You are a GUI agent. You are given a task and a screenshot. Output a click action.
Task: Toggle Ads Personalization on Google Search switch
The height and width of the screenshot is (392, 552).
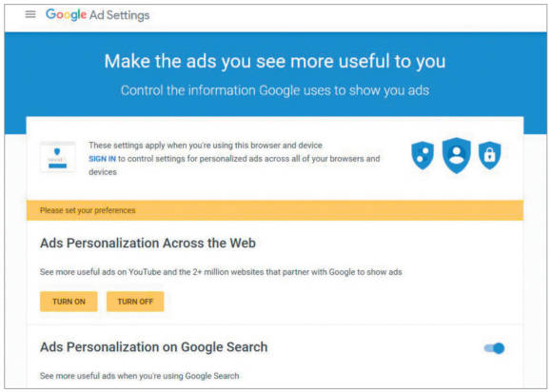(494, 348)
